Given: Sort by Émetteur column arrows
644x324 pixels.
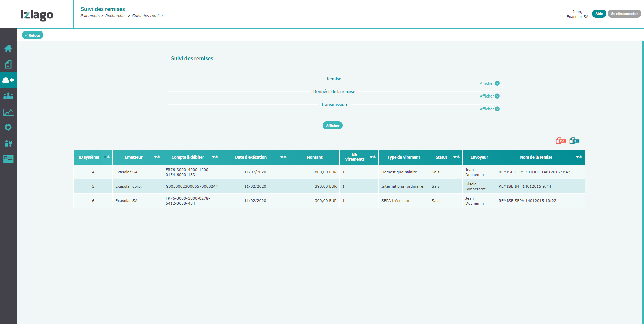Looking at the screenshot, I should tap(157, 157).
